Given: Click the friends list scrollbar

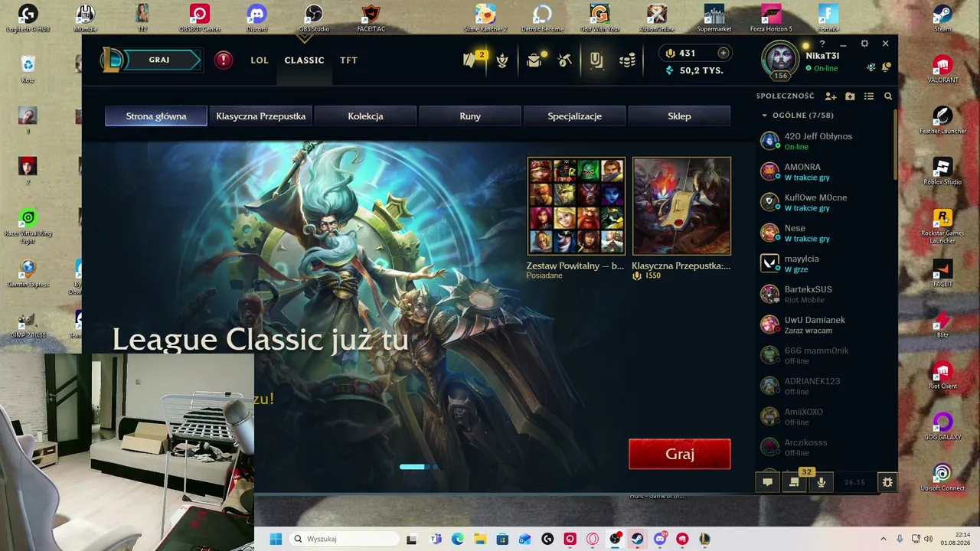Looking at the screenshot, I should click(894, 145).
